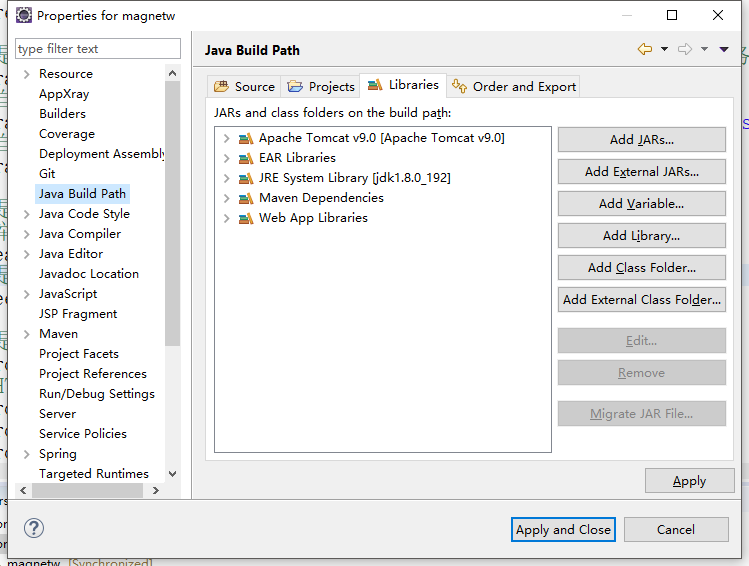Focus the type filter text field
The height and width of the screenshot is (566, 749).
tap(98, 49)
